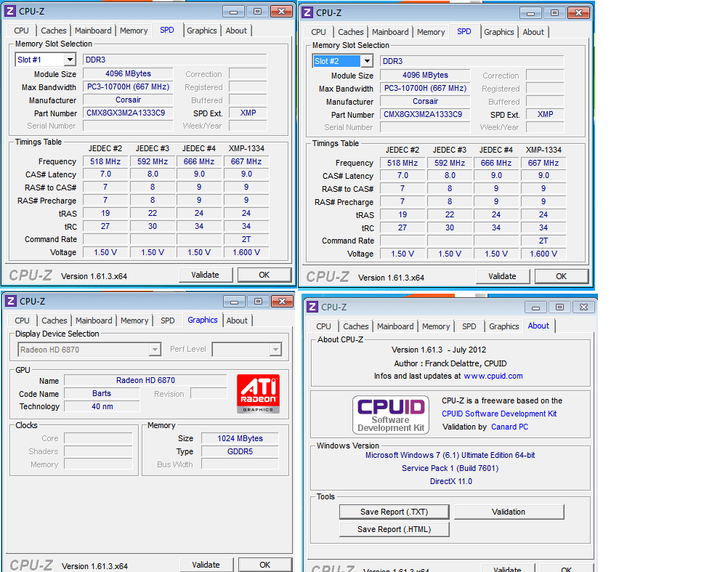
Task: Open the Slot #1 memory slot dropdown
Action: point(70,60)
